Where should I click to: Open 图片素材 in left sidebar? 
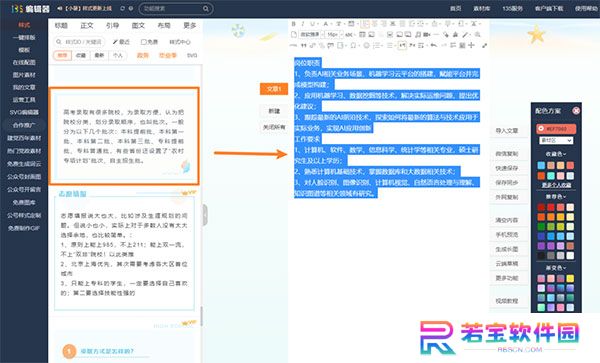(24, 75)
